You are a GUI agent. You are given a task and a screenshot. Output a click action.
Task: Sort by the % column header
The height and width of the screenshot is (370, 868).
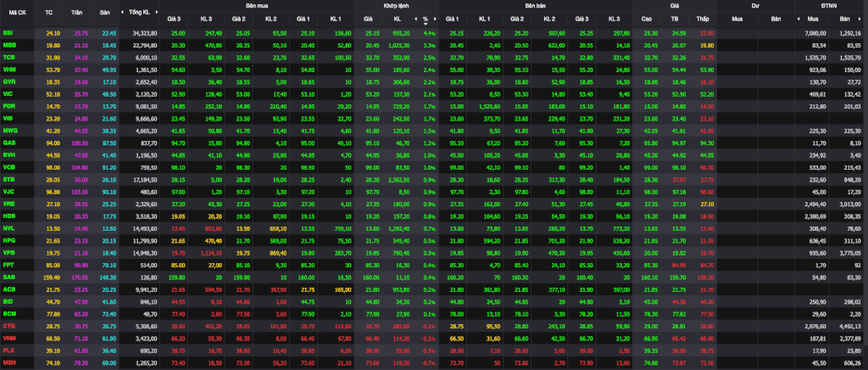pyautogui.click(x=426, y=19)
